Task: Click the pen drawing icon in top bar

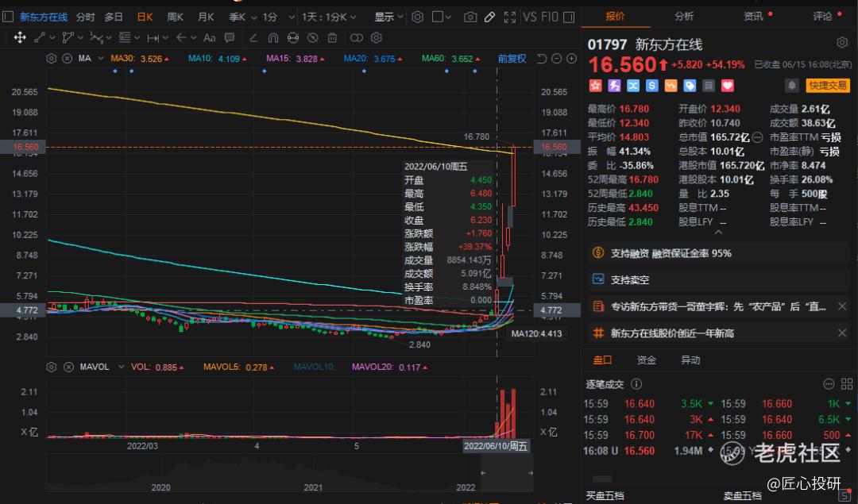Action: (x=489, y=17)
